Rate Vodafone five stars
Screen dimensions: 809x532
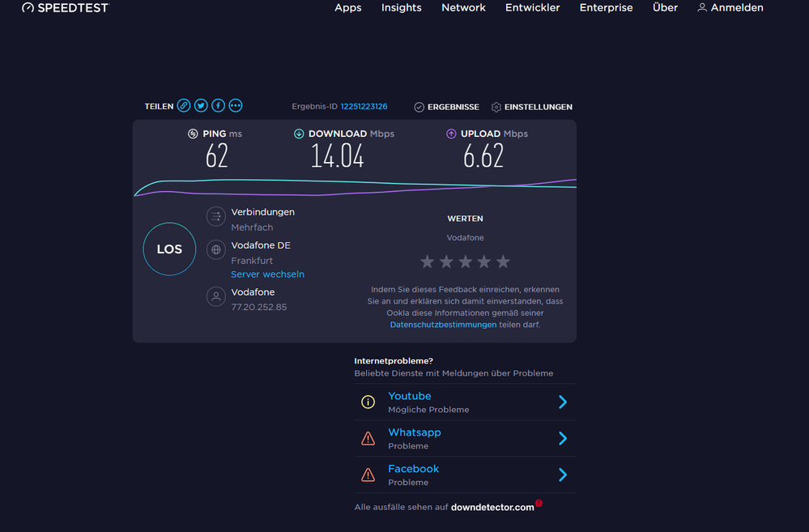(x=503, y=262)
